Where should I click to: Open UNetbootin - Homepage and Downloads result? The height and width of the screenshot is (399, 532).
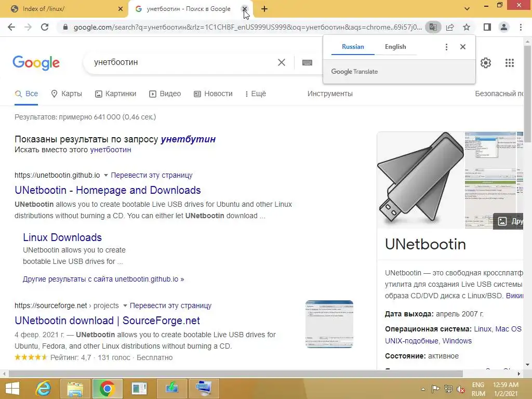click(x=108, y=190)
